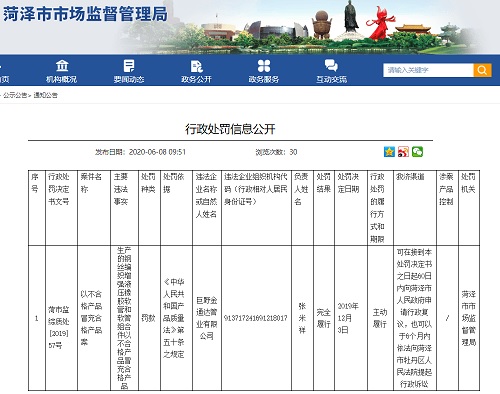Click the 菏泽市市场监督管理局 site title
Screen dimensions: 500x394
point(85,14)
